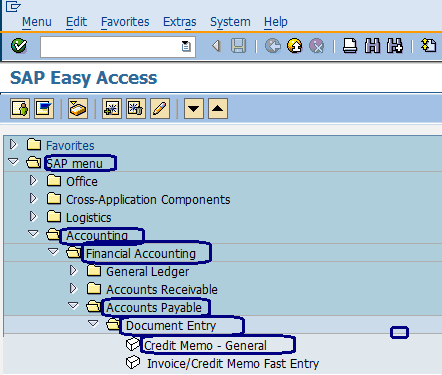
Task: Open the Menu menu
Action: pos(37,22)
